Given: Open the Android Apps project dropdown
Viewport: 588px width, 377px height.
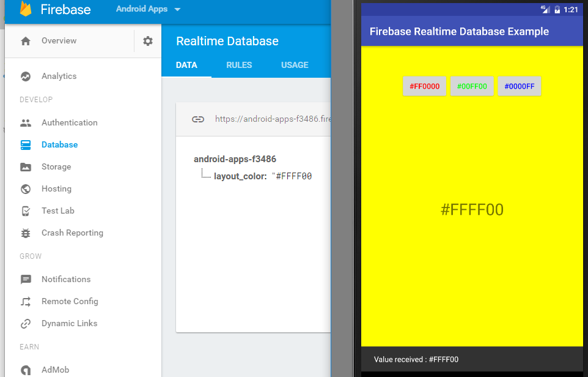Looking at the screenshot, I should [x=148, y=9].
